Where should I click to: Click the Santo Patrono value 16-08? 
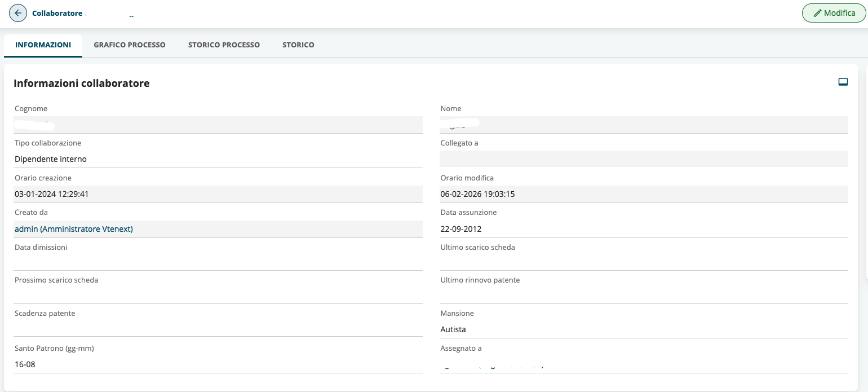point(25,364)
